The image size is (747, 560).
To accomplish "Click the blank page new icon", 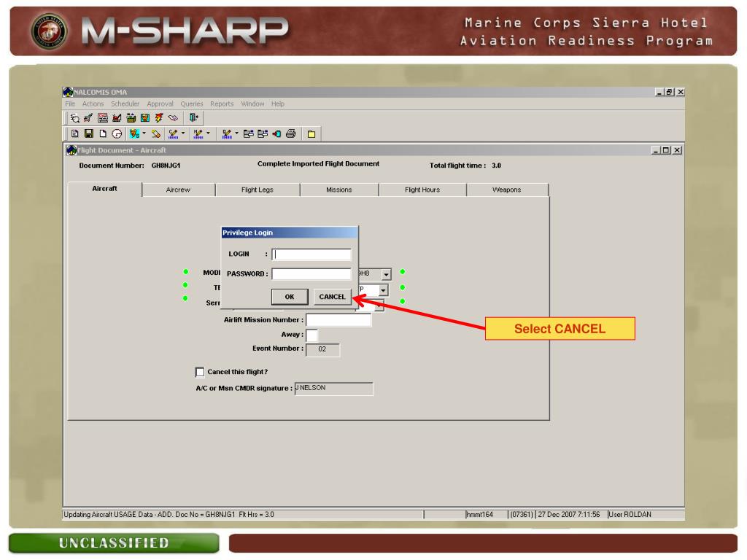I will coord(102,134).
